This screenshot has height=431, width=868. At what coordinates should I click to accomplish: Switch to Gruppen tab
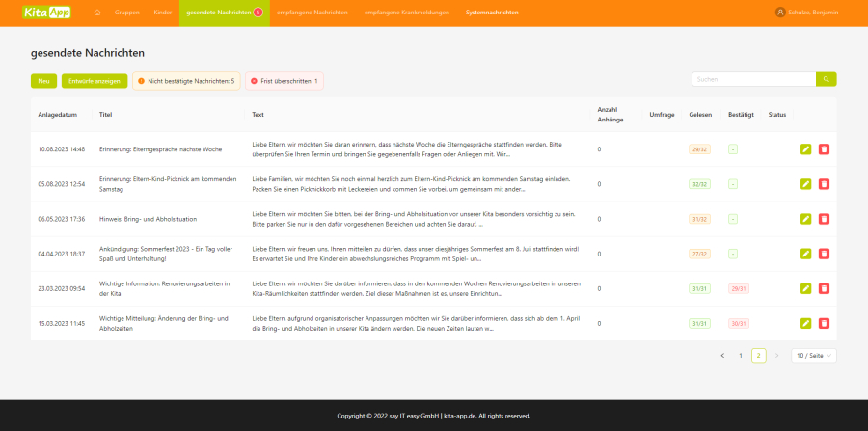point(125,13)
